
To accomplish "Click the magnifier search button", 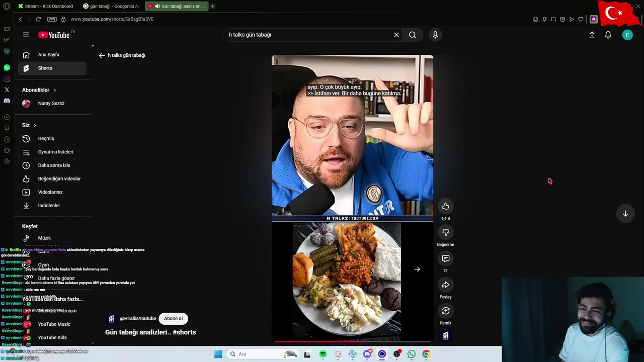I will pyautogui.click(x=413, y=35).
